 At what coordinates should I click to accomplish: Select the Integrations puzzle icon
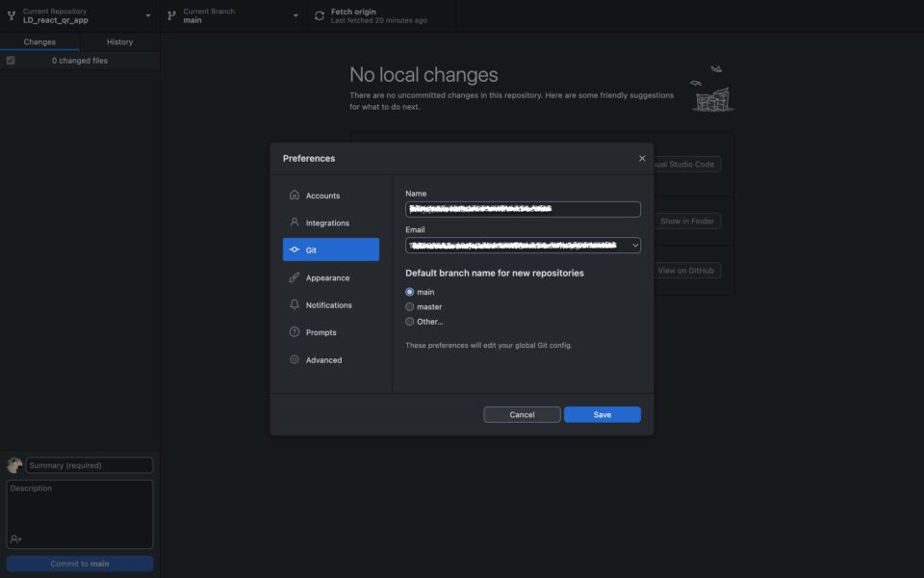point(295,223)
